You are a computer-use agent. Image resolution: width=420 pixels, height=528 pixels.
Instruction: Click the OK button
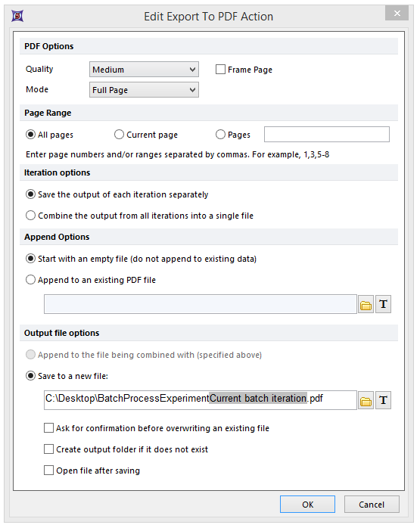click(307, 504)
